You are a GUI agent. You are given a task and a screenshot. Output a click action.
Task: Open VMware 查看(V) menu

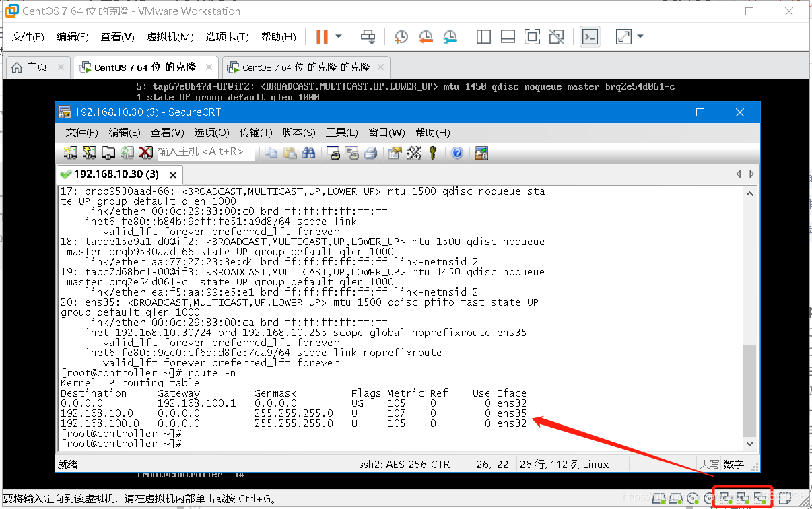pos(118,37)
